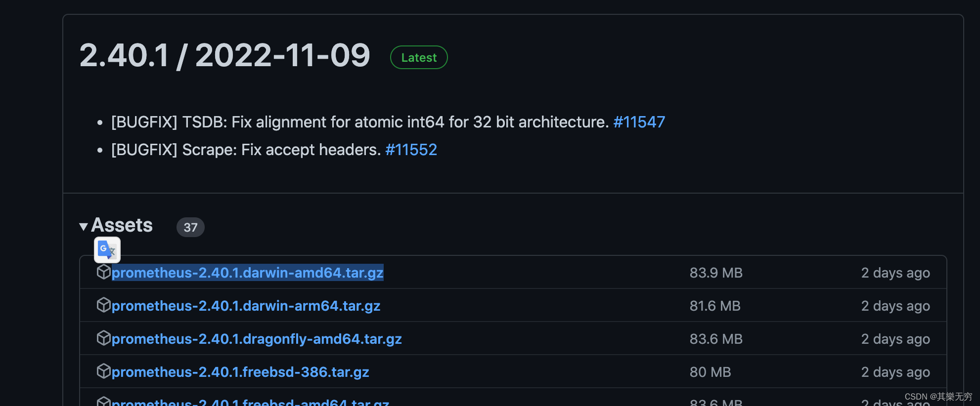
Task: Click package icon beside dragonfly-amd64 tarball
Action: coord(103,338)
